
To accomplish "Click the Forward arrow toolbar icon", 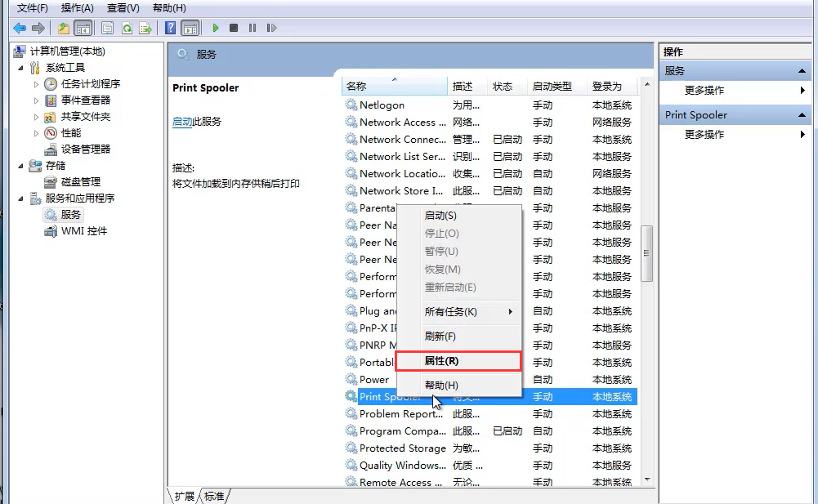I will tap(38, 28).
